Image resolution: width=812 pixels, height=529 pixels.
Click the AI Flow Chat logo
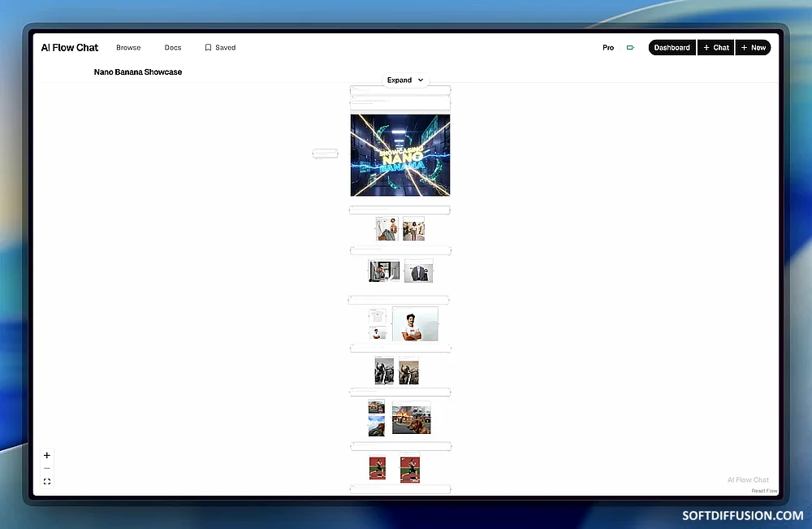[x=69, y=48]
